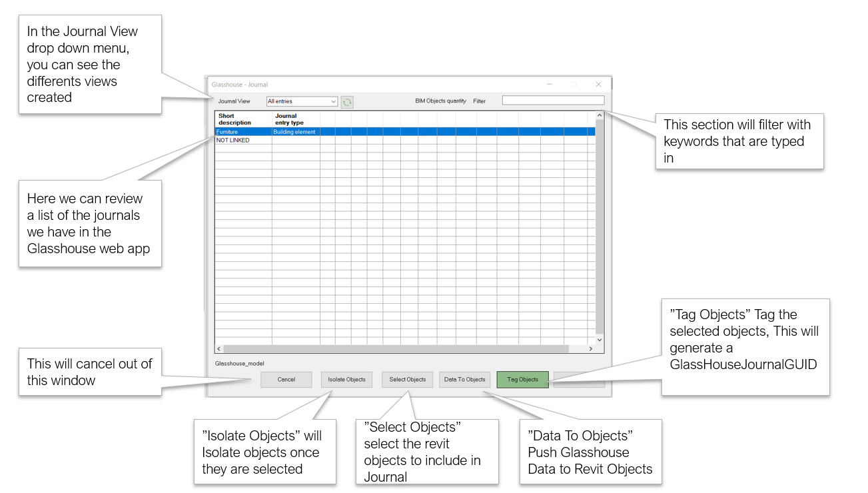Click the green Tag Objects button
868x493 pixels.
523,380
